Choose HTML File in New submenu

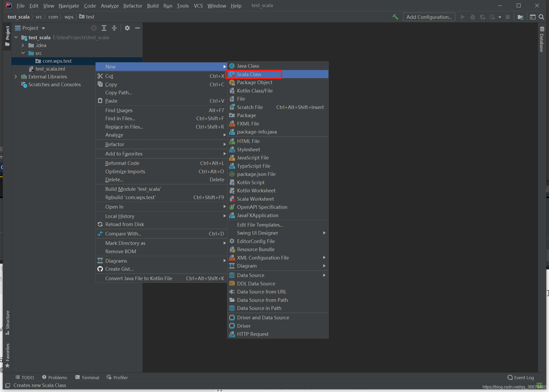(278, 141)
